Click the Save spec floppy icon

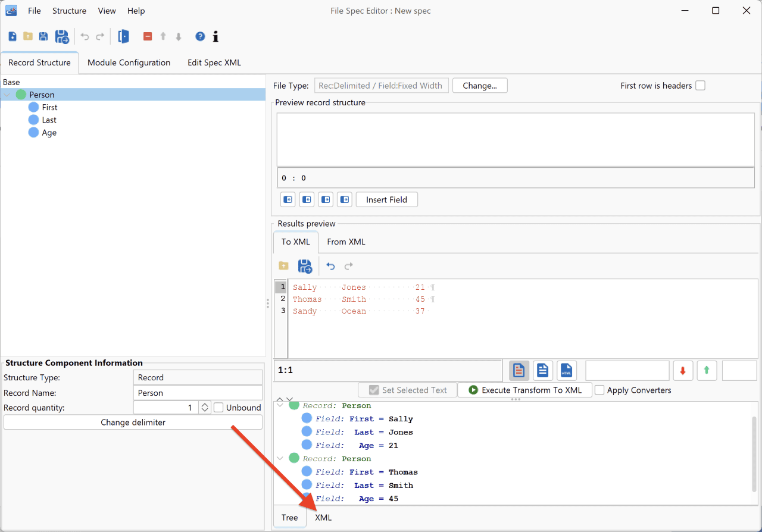[x=43, y=37]
